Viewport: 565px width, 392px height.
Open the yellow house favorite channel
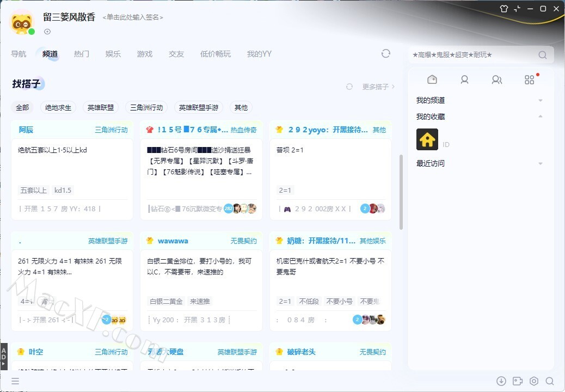pos(427,139)
